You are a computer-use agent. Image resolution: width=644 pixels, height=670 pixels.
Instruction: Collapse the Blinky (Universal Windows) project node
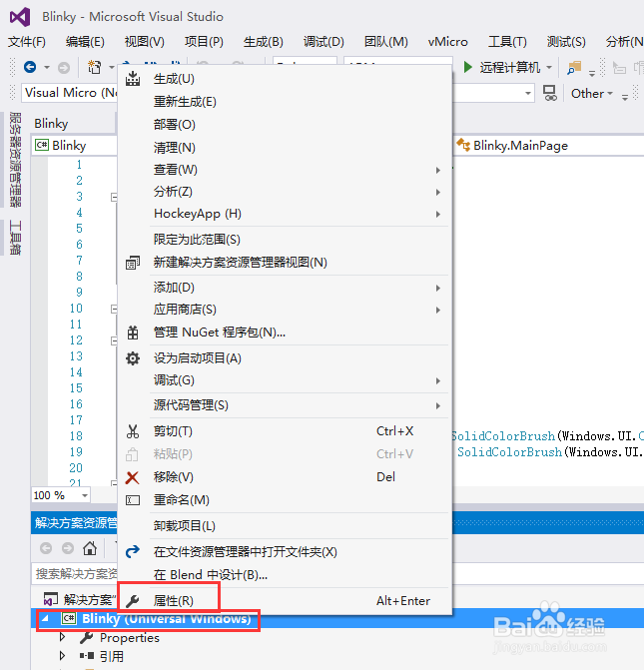click(x=45, y=618)
